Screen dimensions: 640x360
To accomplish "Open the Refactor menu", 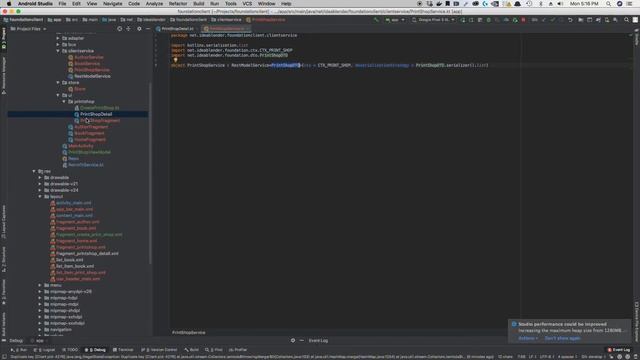I will tap(178, 4).
